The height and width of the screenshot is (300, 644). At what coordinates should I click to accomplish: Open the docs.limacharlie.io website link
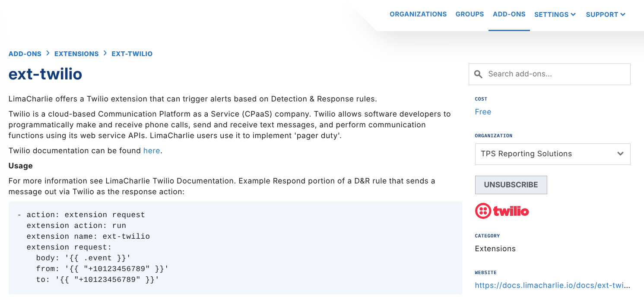point(552,285)
